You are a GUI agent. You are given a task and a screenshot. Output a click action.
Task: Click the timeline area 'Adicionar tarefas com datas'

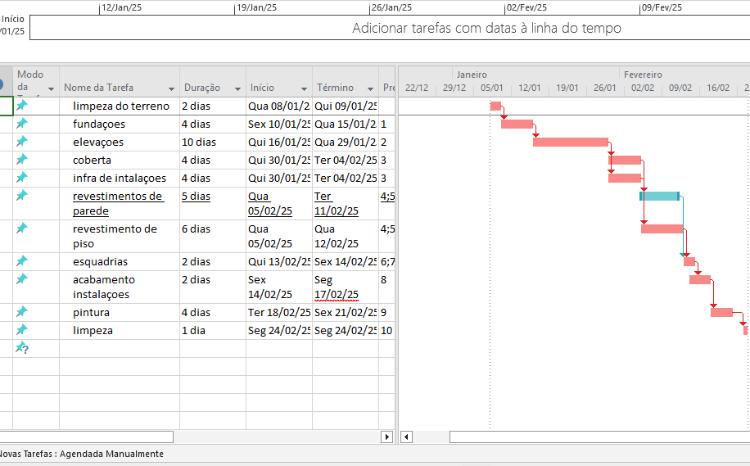tap(486, 28)
